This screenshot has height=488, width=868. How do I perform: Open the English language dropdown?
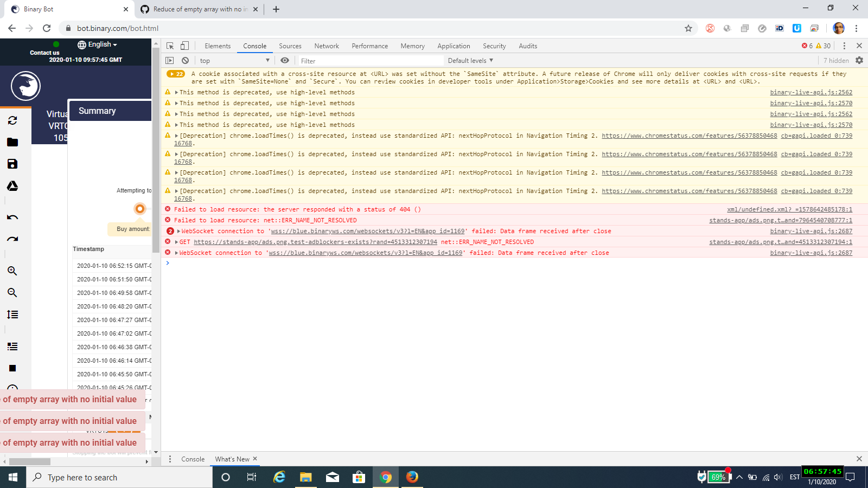point(98,44)
